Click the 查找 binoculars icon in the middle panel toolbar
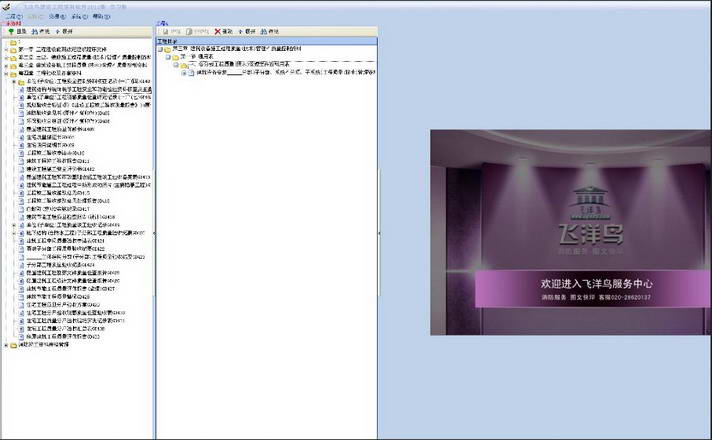The height and width of the screenshot is (440, 712). 263,31
